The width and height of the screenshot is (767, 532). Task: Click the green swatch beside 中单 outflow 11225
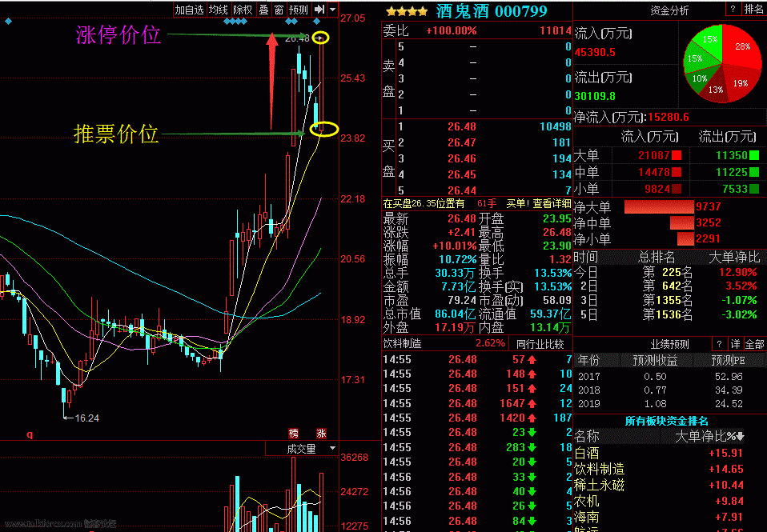coord(754,172)
